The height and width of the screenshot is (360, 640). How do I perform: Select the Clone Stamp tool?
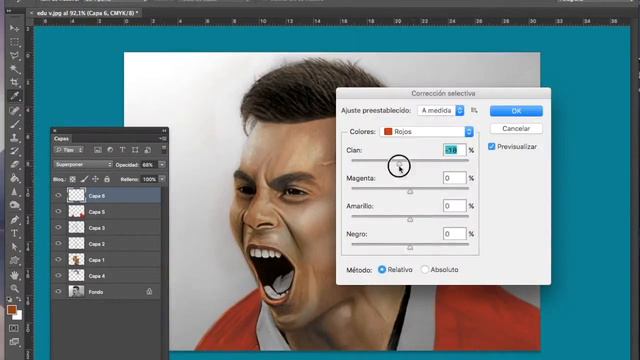(14, 138)
